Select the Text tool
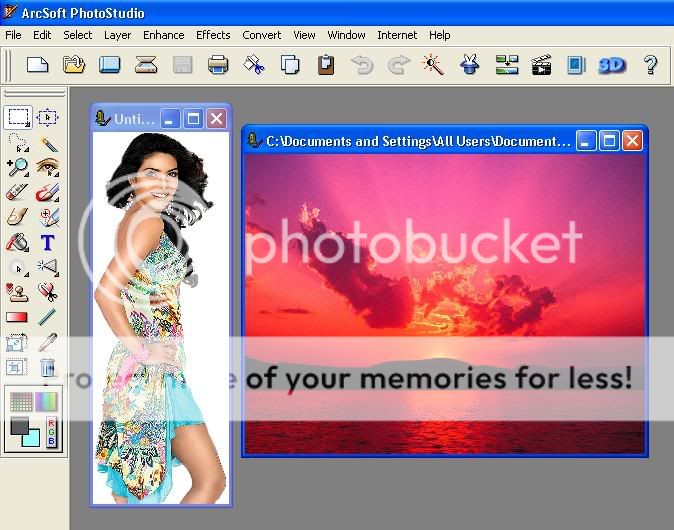The width and height of the screenshot is (674, 530). point(47,242)
